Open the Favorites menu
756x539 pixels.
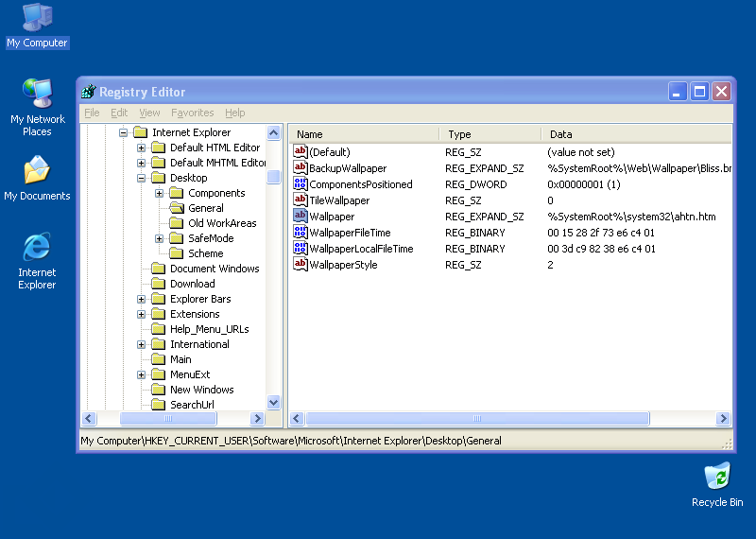[192, 113]
